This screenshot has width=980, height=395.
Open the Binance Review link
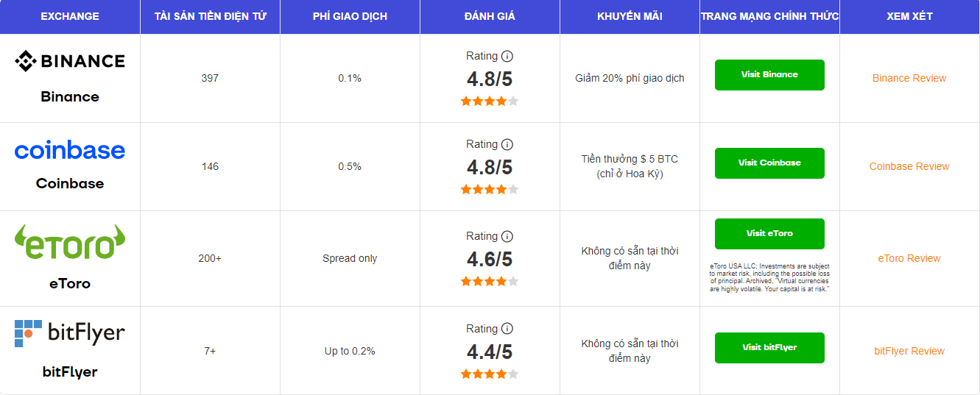pos(909,78)
